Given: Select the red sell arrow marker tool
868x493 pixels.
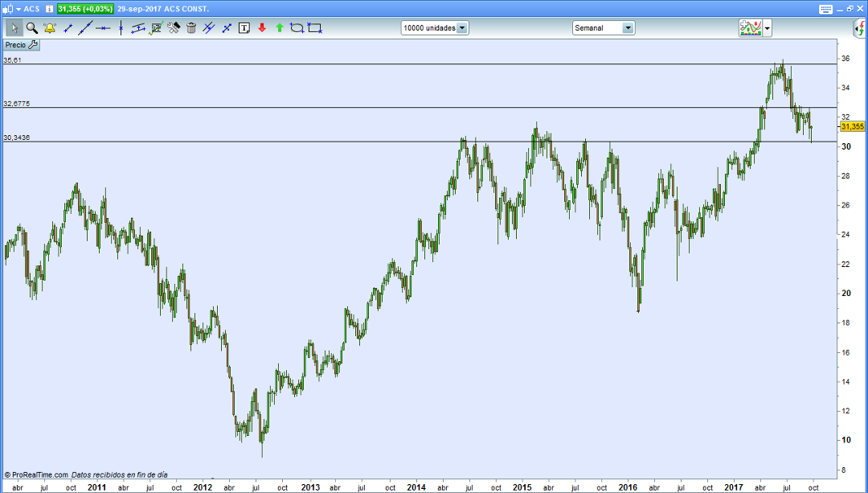Looking at the screenshot, I should click(262, 27).
